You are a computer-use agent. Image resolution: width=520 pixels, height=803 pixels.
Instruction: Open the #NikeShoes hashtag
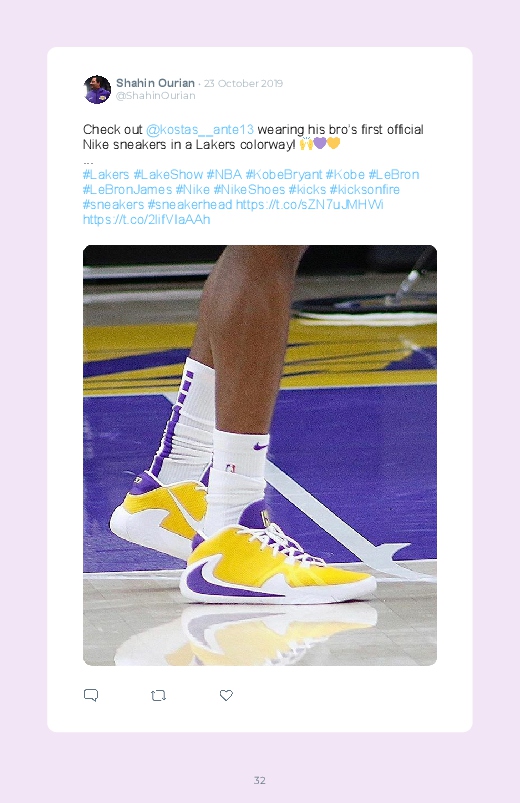pyautogui.click(x=249, y=189)
